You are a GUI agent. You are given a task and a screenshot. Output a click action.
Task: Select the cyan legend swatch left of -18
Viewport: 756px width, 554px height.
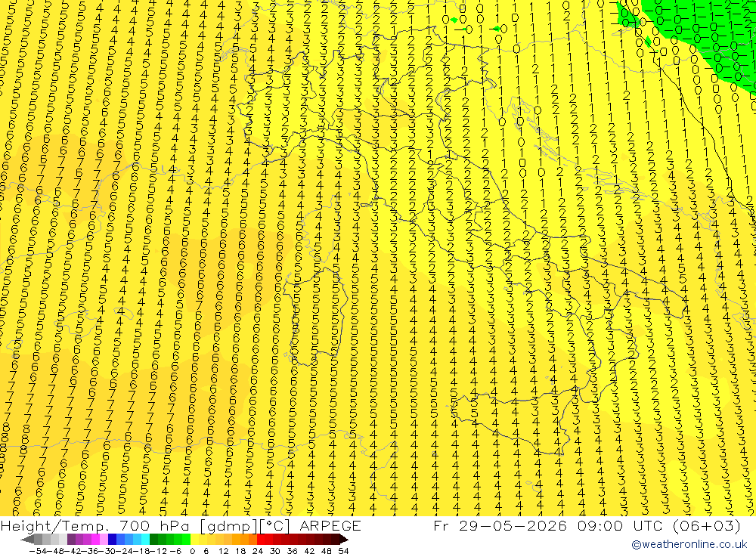point(145,540)
